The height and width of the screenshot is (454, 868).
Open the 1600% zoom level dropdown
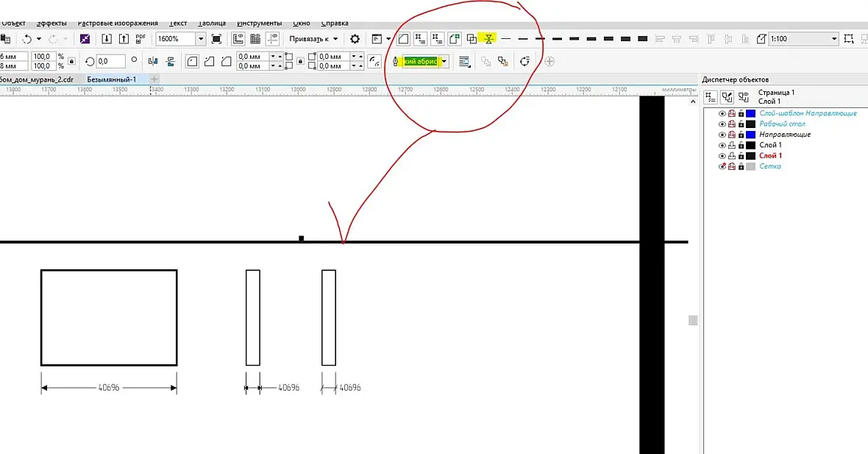pos(201,39)
